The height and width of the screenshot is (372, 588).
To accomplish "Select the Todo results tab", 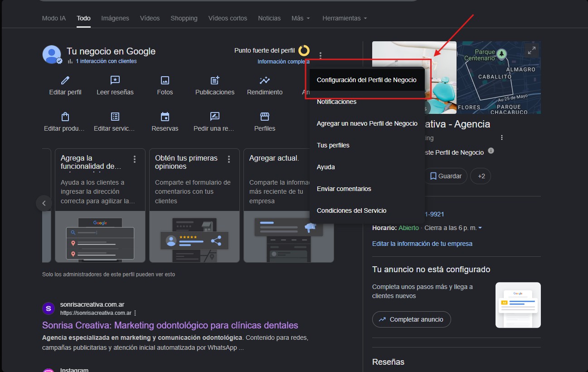I will (x=83, y=18).
